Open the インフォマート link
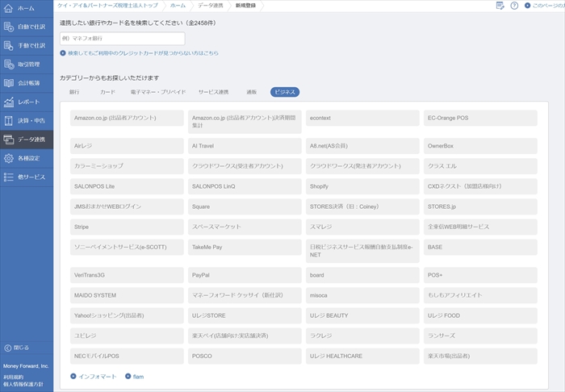The height and width of the screenshot is (392, 565). [98, 377]
